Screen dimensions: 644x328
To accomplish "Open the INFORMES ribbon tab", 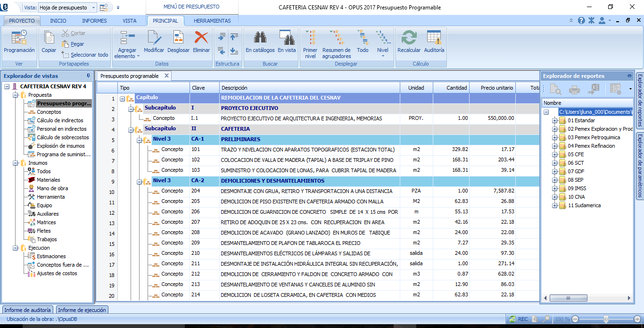I will (x=94, y=21).
